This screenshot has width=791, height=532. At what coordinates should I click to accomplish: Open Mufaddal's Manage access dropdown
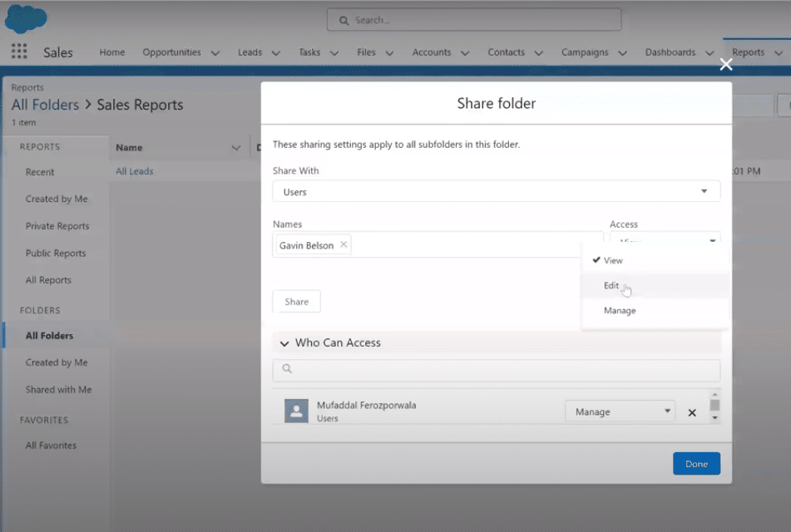620,411
